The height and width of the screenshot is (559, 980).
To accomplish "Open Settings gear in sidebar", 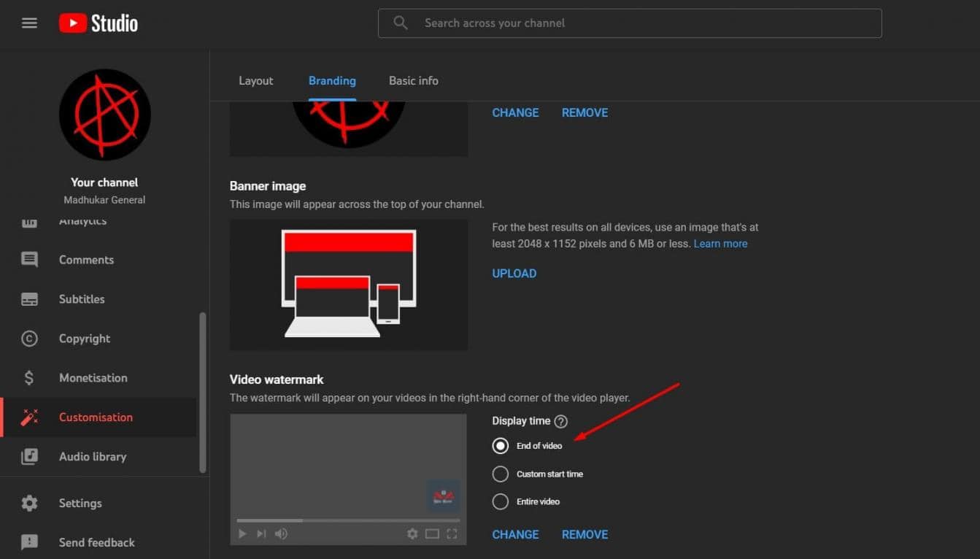I will click(29, 504).
